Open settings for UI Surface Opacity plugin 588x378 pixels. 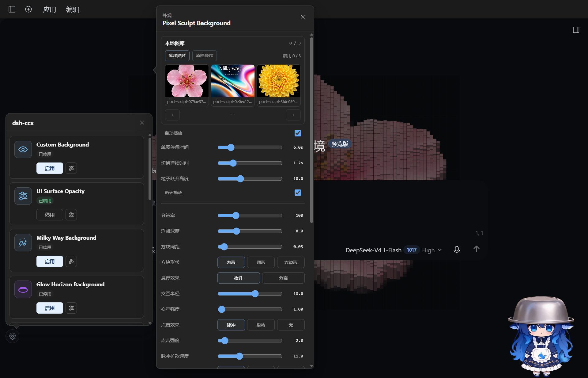71,215
